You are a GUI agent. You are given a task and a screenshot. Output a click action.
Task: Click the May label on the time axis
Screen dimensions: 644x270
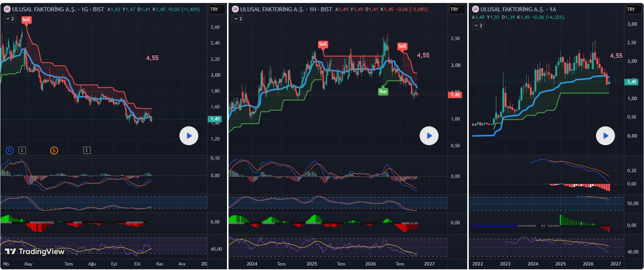(28, 264)
